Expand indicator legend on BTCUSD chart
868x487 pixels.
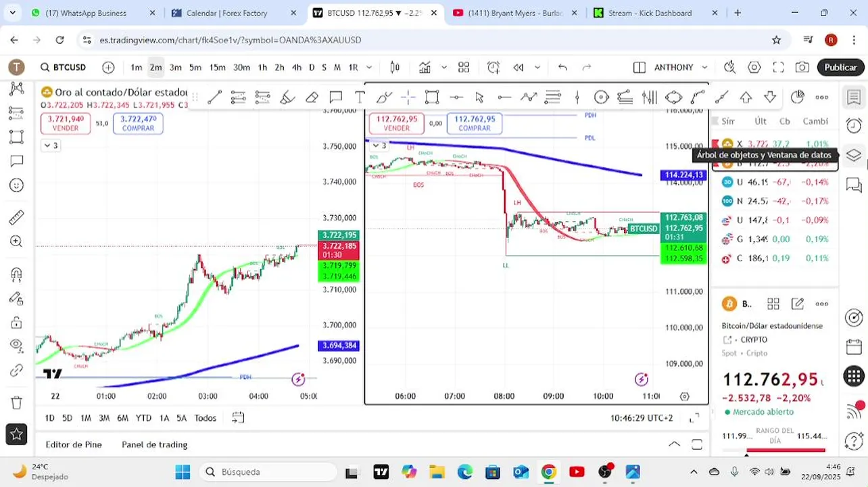[x=379, y=145]
